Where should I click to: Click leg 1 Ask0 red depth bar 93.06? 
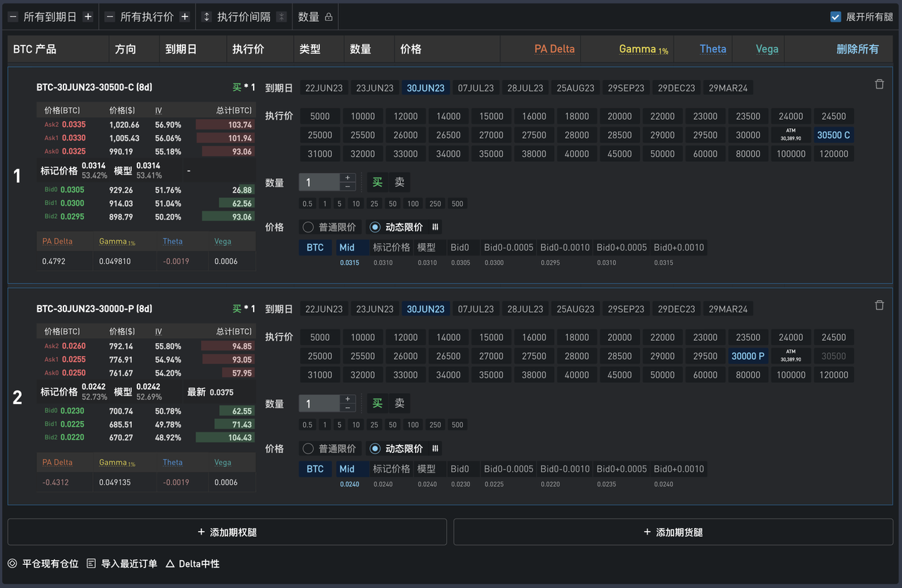pos(228,151)
